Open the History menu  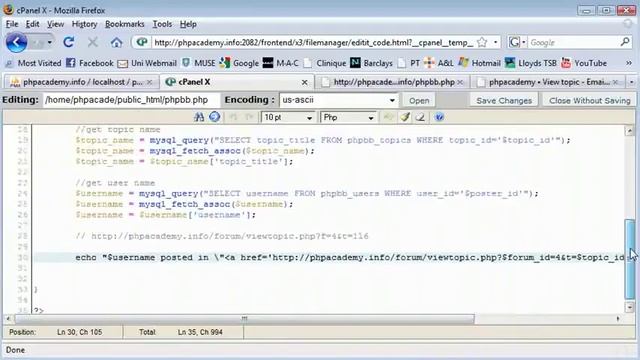(x=84, y=24)
